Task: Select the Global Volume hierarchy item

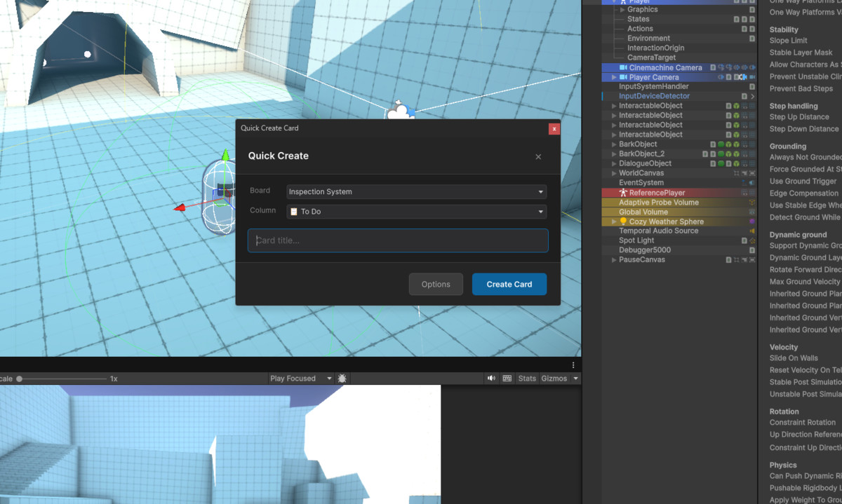Action: coord(643,212)
